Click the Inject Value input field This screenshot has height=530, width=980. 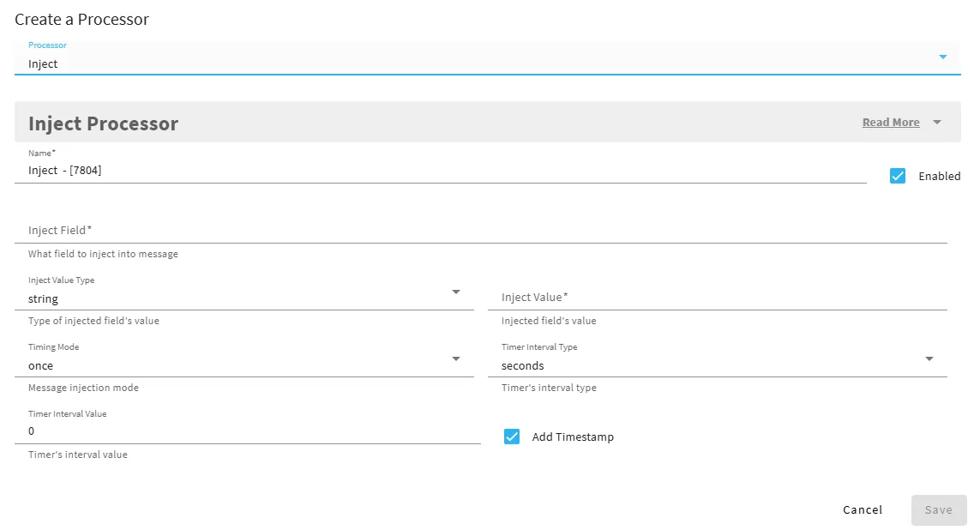(x=718, y=297)
